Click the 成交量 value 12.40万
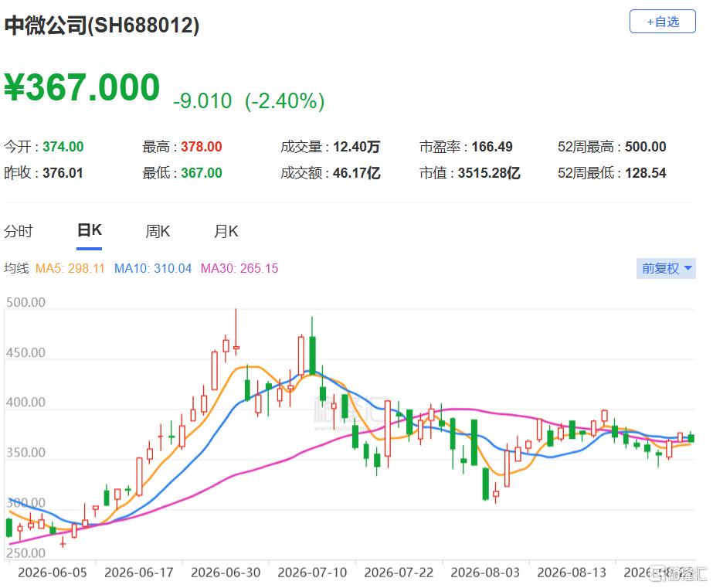This screenshot has height=588, width=713. tap(357, 147)
